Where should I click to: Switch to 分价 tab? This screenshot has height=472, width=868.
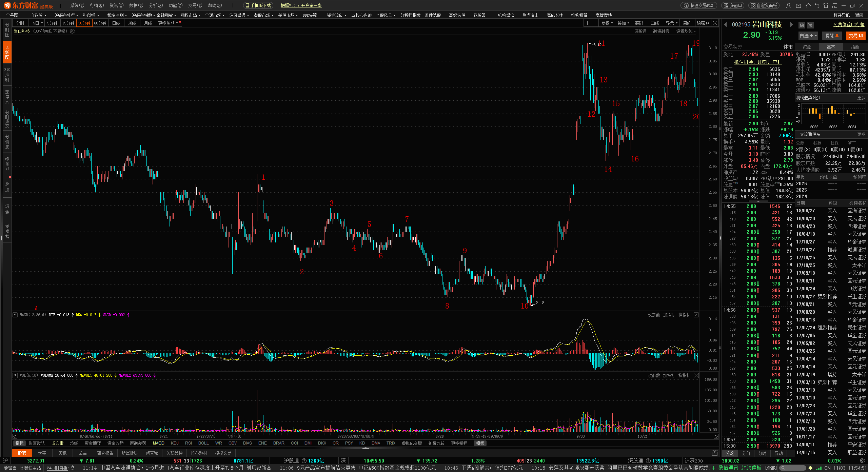pyautogui.click(x=746, y=453)
